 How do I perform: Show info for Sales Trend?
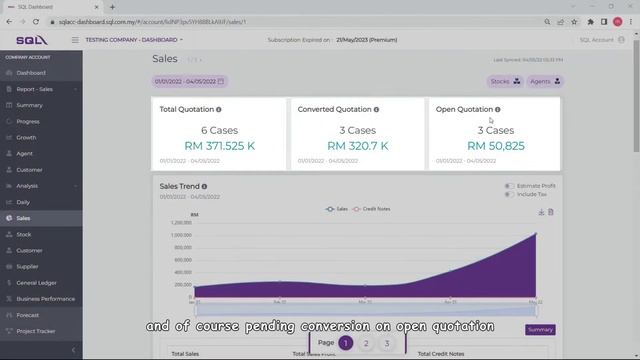204,187
